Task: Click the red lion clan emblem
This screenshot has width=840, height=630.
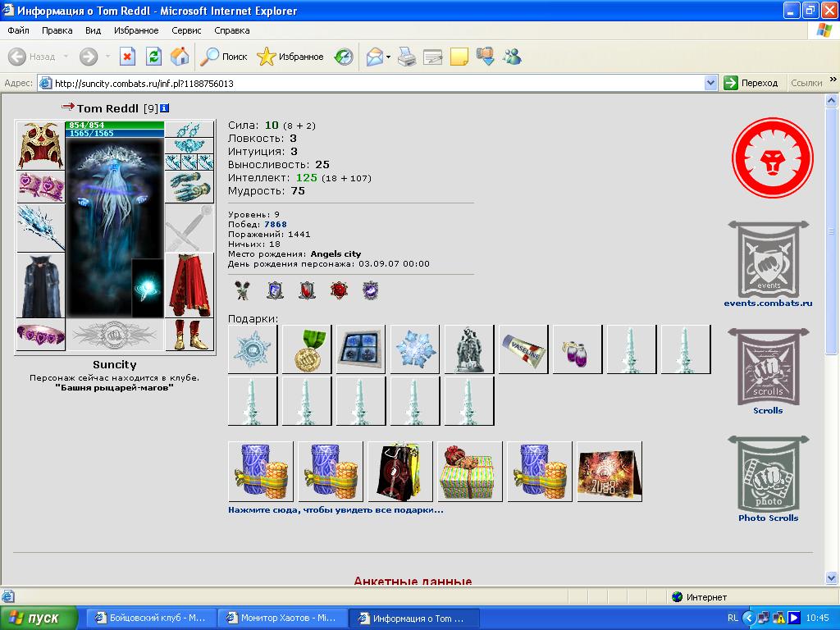Action: (773, 158)
